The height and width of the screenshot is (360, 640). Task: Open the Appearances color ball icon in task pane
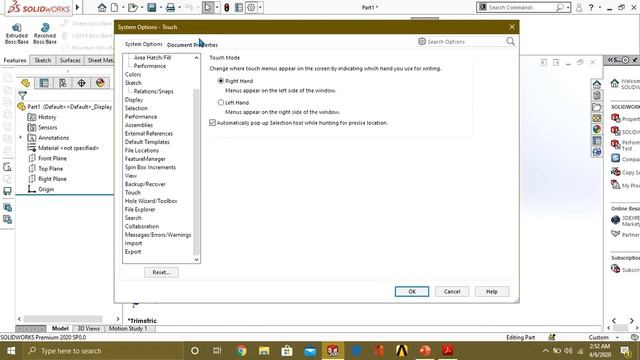(x=597, y=129)
